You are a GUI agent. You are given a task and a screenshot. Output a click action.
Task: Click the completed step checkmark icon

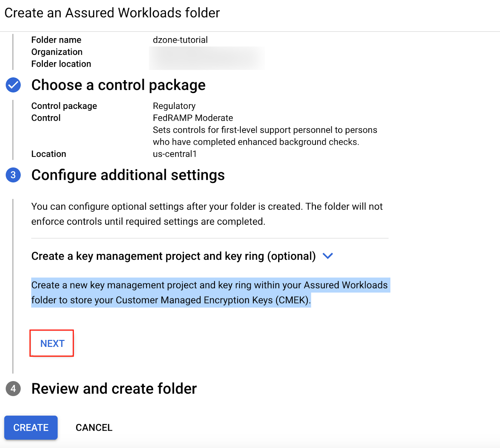tap(13, 85)
